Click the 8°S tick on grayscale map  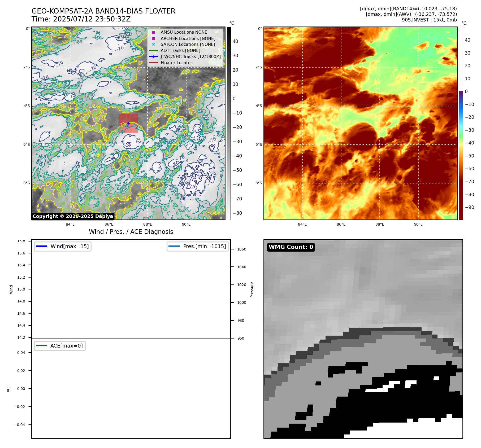click(x=27, y=183)
